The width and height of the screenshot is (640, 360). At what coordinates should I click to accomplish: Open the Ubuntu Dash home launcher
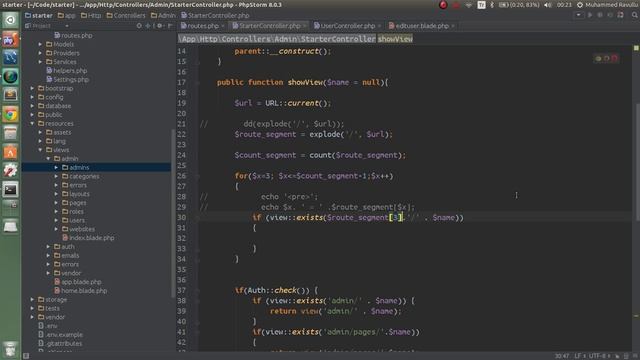(10, 20)
